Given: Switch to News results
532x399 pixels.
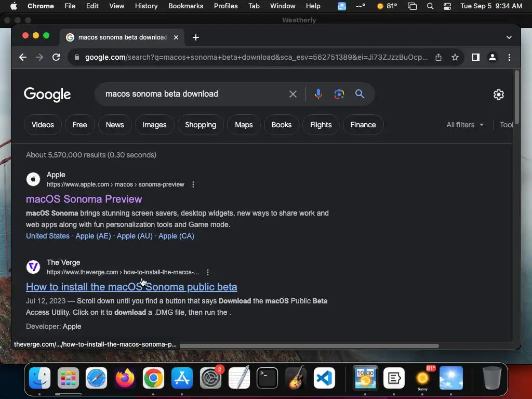Looking at the screenshot, I should 115,125.
